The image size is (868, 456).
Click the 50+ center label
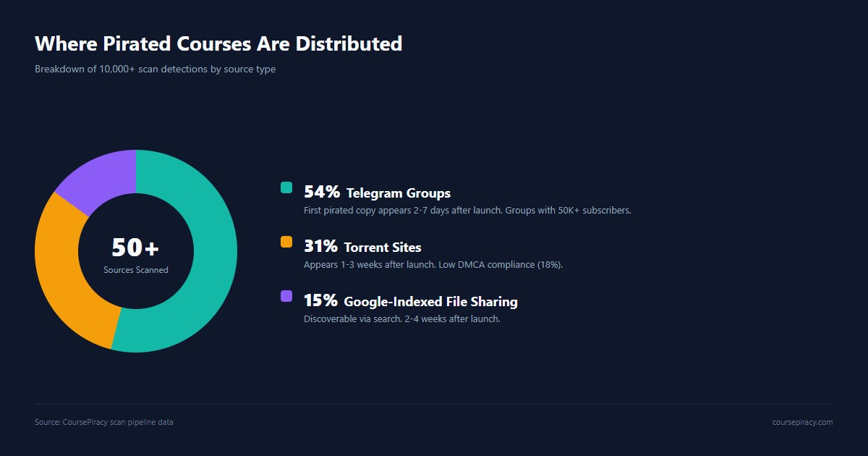pyautogui.click(x=135, y=248)
